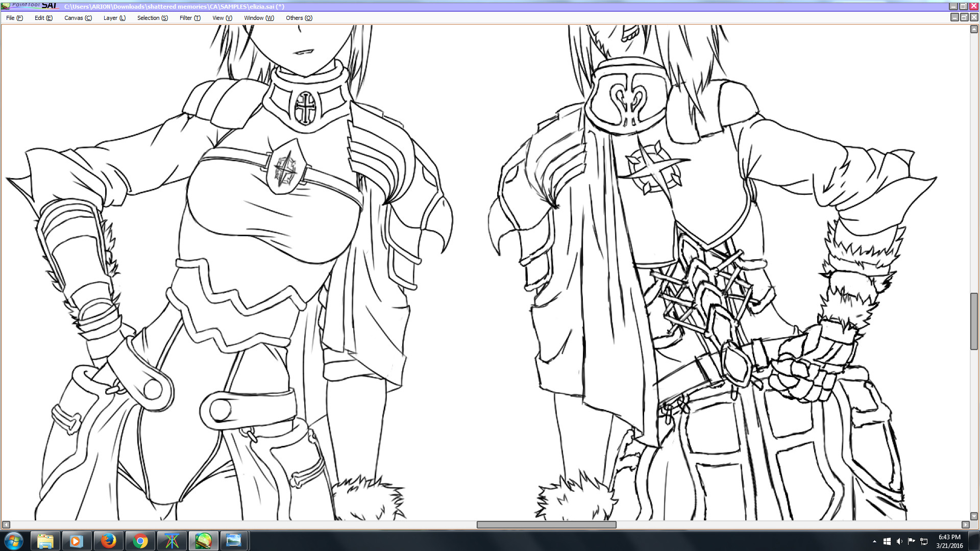Open Google Chrome from the taskbar
Screen dimensions: 980x551
click(x=140, y=540)
